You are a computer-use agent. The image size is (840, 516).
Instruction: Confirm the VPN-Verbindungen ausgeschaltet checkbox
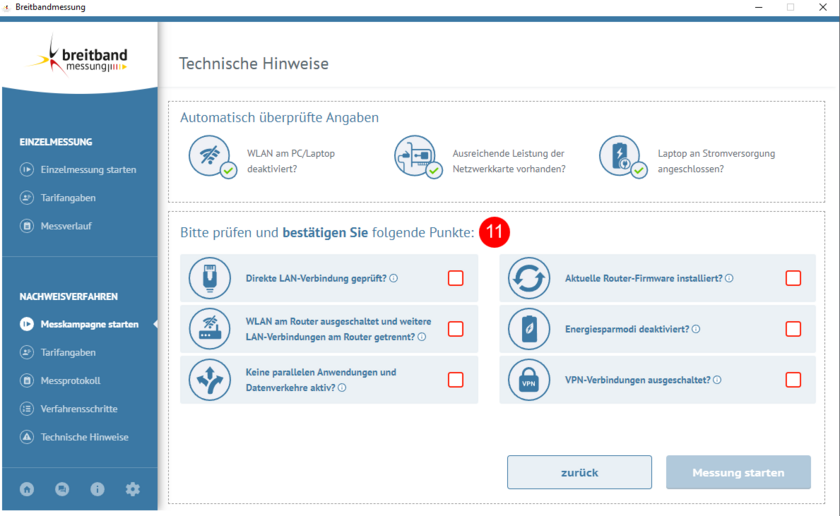tap(793, 380)
